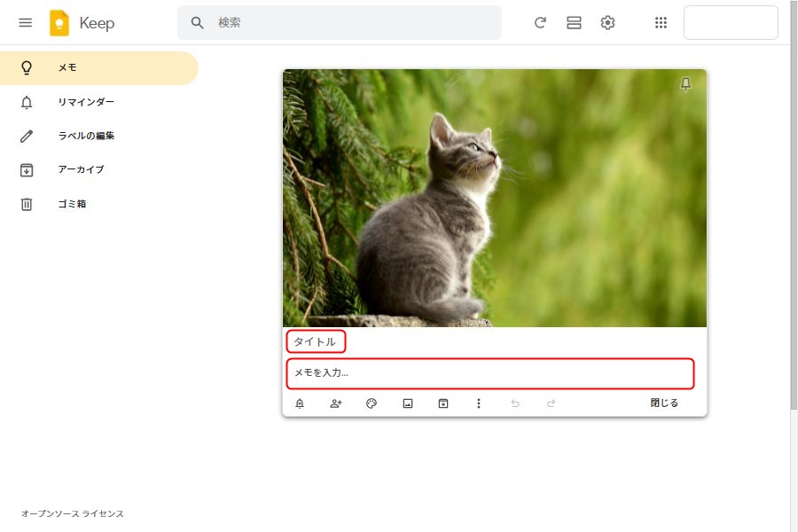Archive the note using the archive icon
The width and height of the screenshot is (798, 532).
click(x=443, y=403)
